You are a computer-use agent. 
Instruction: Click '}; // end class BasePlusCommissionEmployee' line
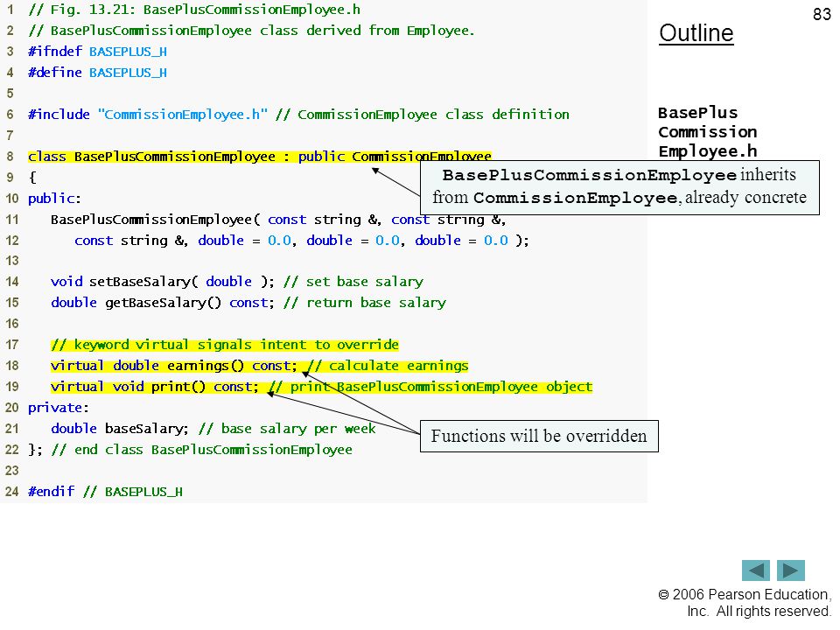190,450
